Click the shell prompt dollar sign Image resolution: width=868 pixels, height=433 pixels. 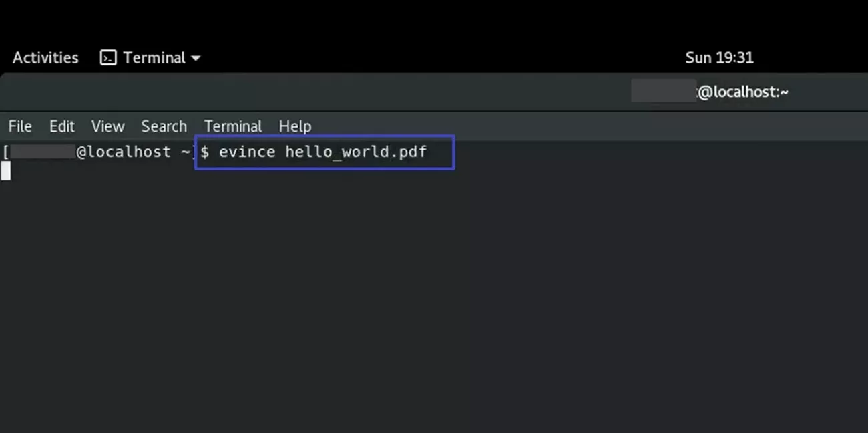coord(204,152)
